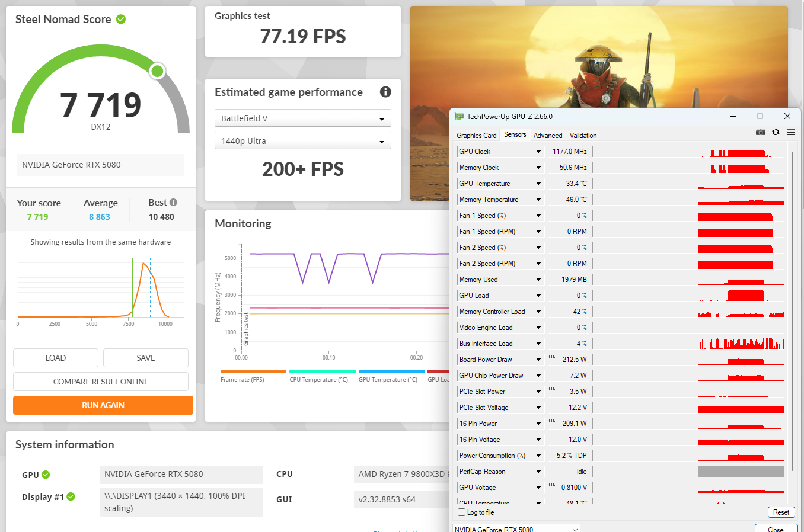Expand the 16-Pin Voltage sensor dropdown
The width and height of the screenshot is (804, 532).
pyautogui.click(x=538, y=440)
